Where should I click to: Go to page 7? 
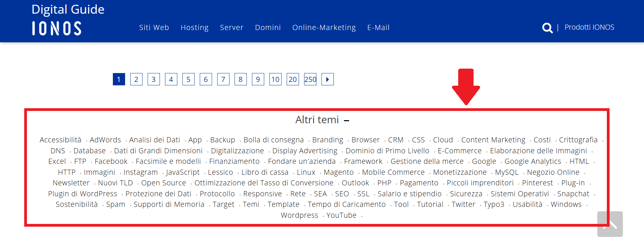click(223, 79)
